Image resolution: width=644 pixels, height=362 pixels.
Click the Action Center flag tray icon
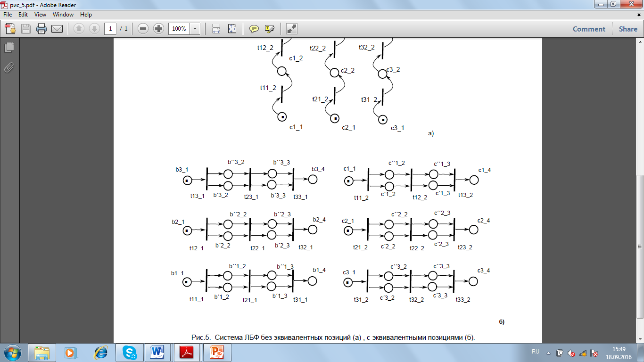594,353
